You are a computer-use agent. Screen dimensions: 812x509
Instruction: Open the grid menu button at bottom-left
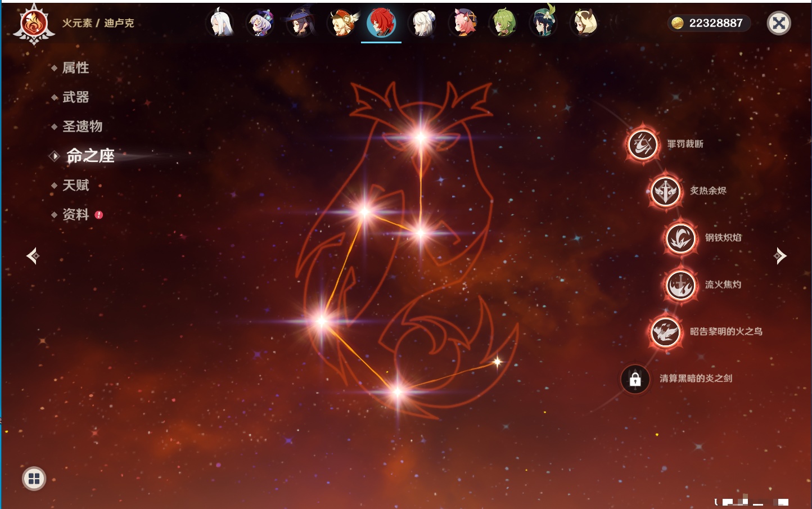click(x=34, y=479)
